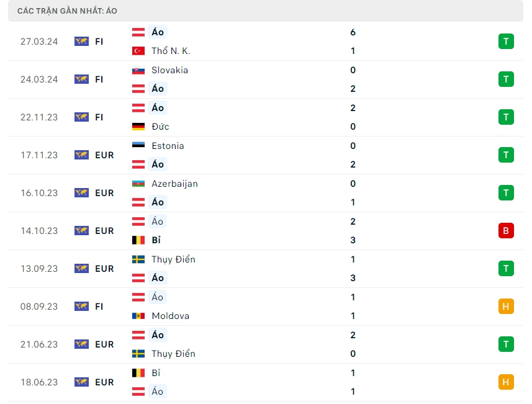Click the Germany flag next to Đức
532x404 pixels.
click(x=138, y=127)
